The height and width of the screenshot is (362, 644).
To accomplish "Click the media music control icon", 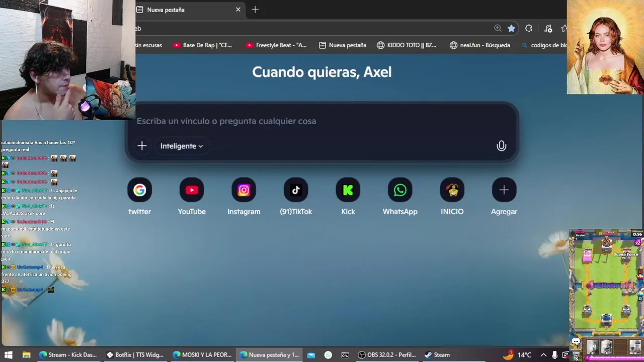I will (548, 28).
